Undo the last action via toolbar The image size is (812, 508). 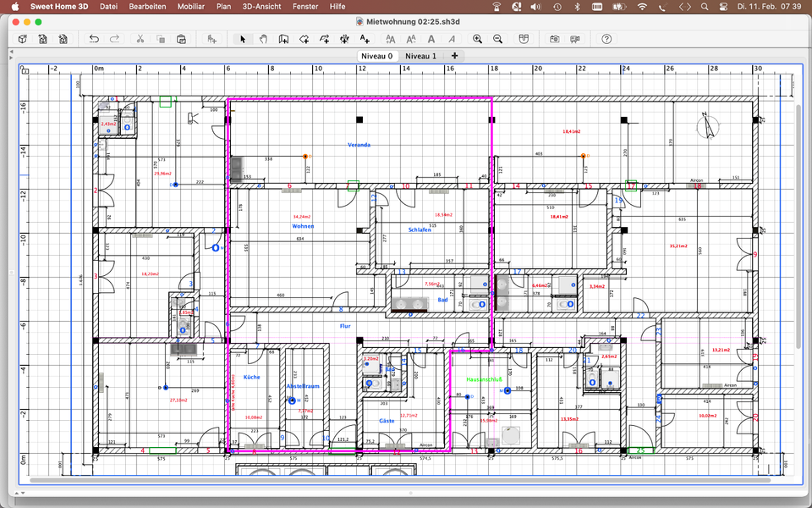click(x=94, y=39)
